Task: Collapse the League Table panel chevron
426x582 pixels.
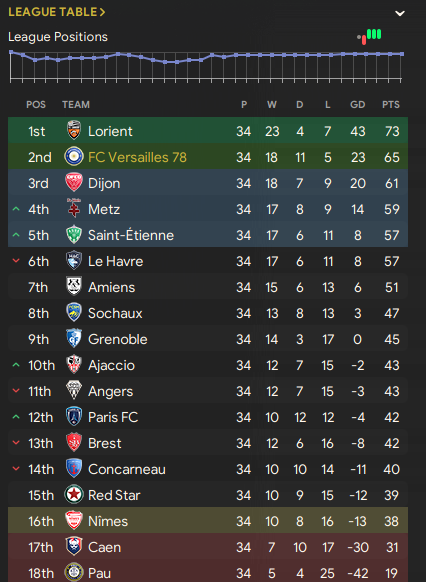Action: (x=400, y=13)
